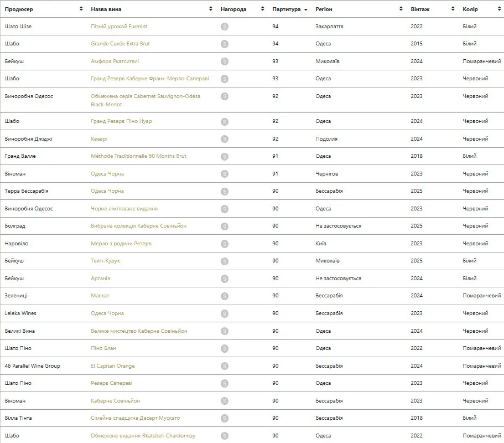This screenshot has height=443, width=504.
Task: Sort by Вінтаж column arrows
Action: (x=453, y=9)
